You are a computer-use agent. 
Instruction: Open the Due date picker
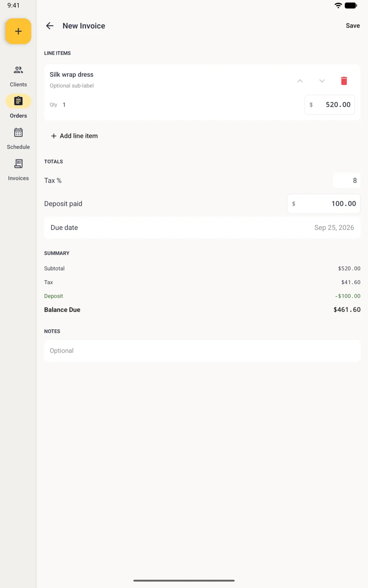202,228
